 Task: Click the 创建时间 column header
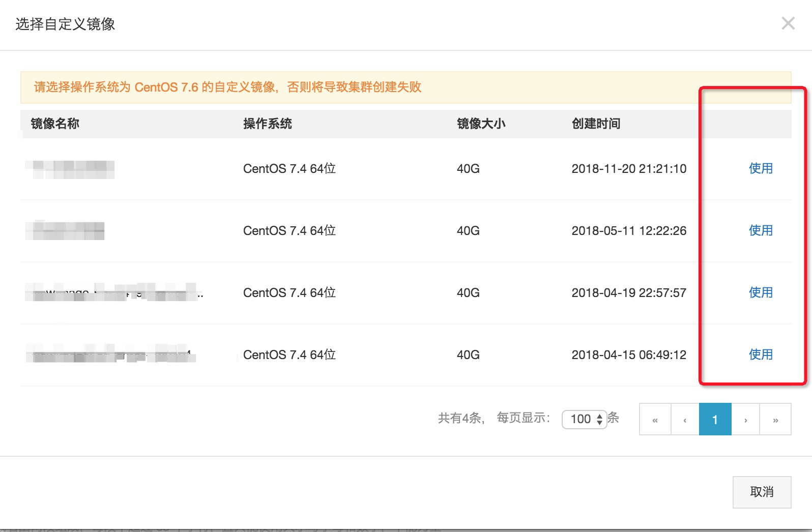coord(596,124)
